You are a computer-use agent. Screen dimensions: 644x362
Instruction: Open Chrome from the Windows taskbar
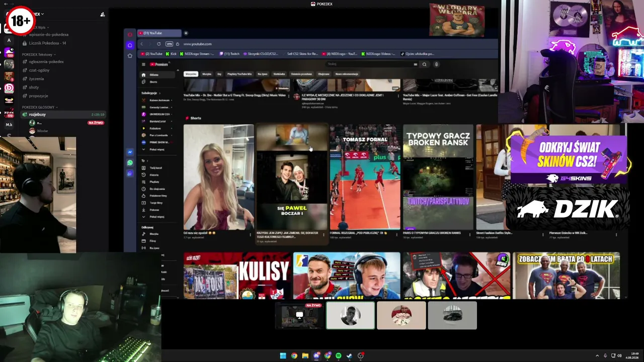point(294,356)
